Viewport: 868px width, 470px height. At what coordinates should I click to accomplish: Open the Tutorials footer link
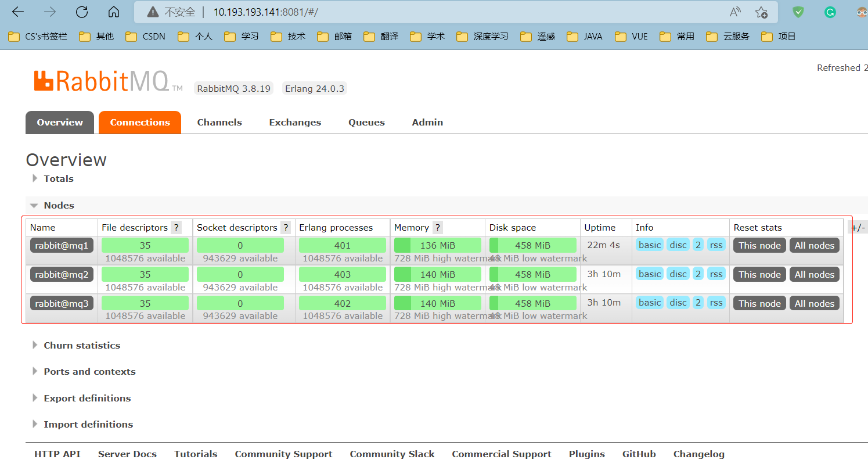point(196,454)
